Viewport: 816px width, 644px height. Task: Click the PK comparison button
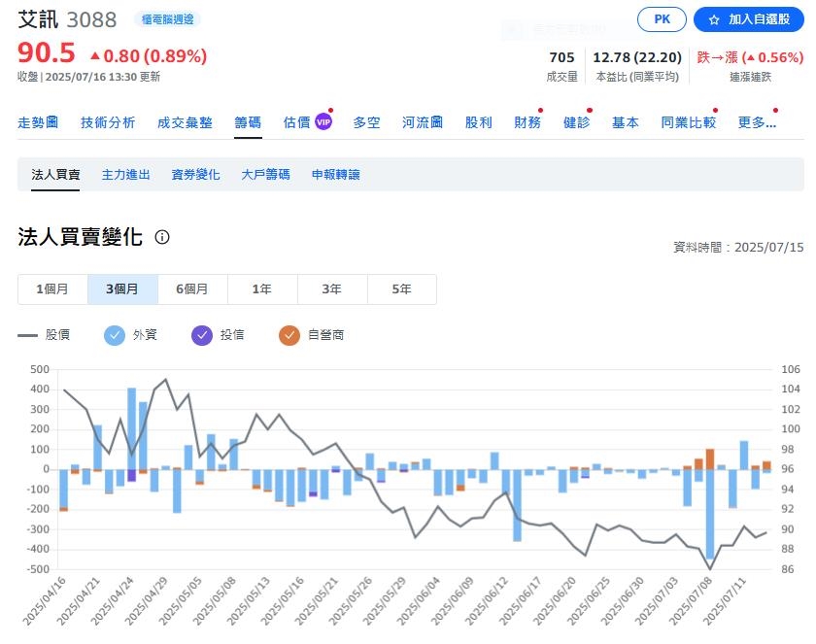click(662, 19)
